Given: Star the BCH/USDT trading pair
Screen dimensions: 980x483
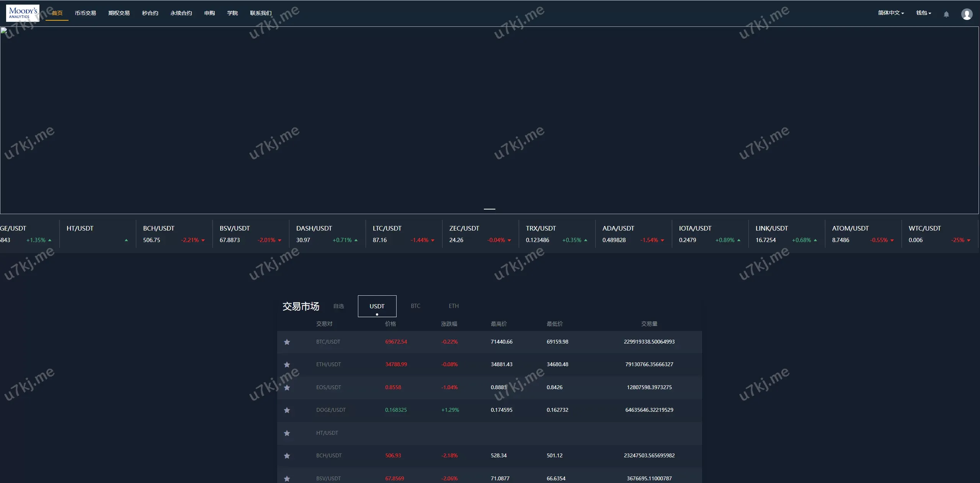Looking at the screenshot, I should click(287, 456).
